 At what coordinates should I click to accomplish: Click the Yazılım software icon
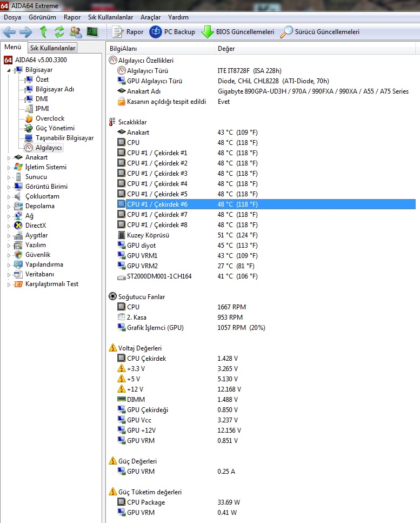(x=18, y=245)
